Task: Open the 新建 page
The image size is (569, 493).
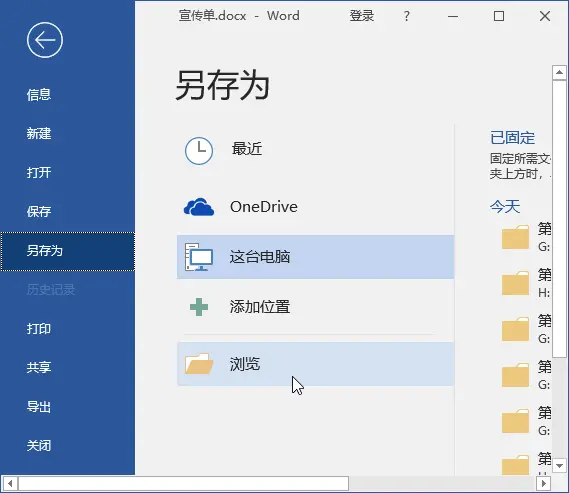Action: (x=39, y=133)
